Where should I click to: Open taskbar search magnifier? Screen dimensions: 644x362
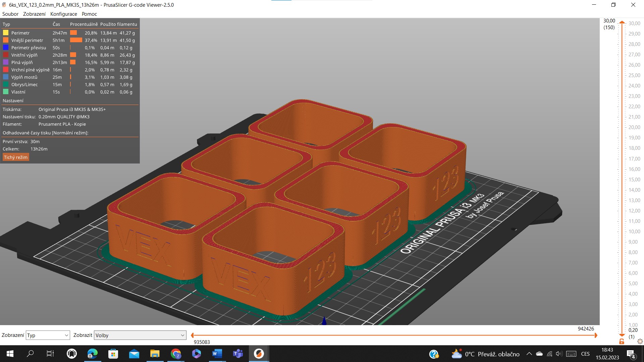30,354
